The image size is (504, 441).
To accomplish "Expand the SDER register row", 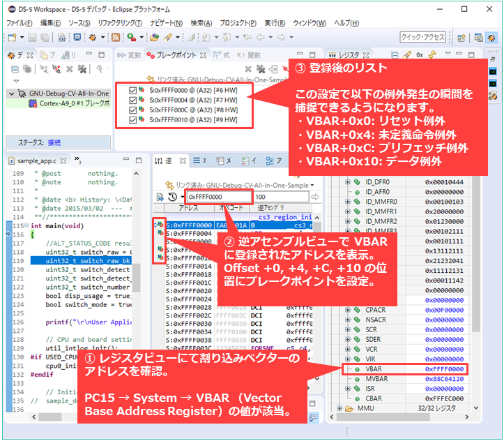I will [347, 340].
